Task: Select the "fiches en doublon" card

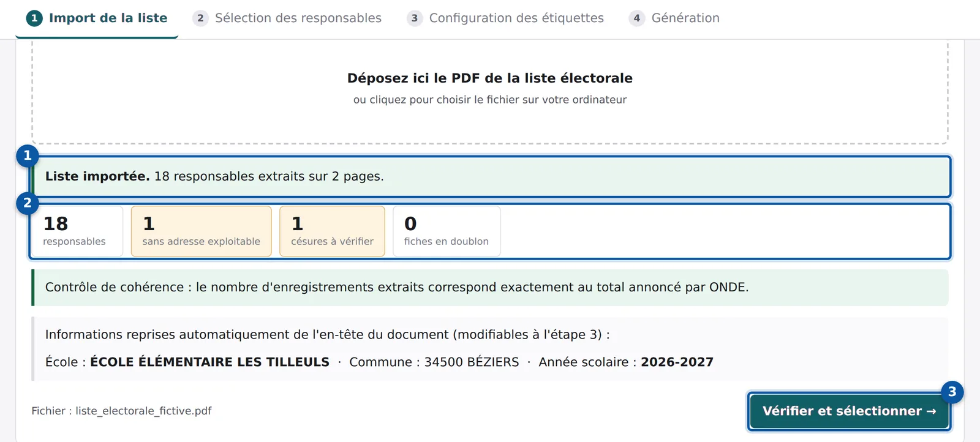Action: (447, 231)
